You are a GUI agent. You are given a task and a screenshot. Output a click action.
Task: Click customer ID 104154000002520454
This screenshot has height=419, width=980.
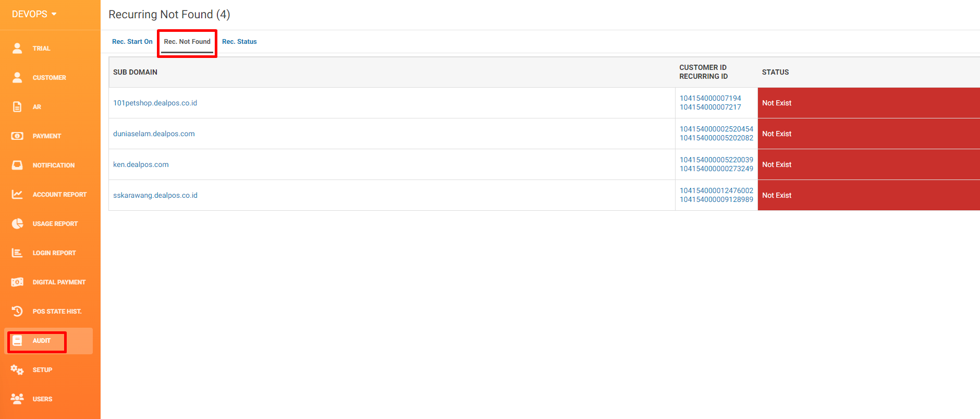[x=716, y=129]
